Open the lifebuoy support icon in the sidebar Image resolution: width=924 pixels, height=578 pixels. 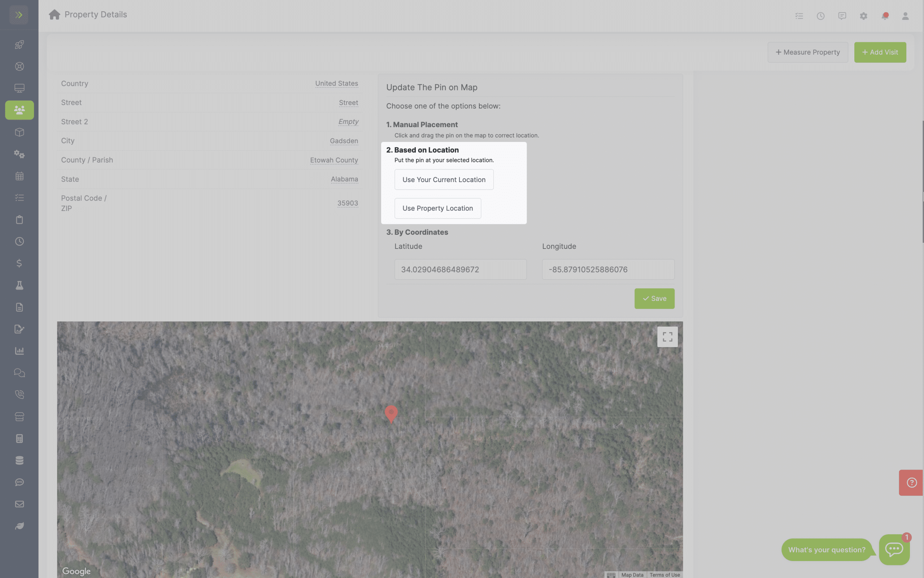(19, 66)
